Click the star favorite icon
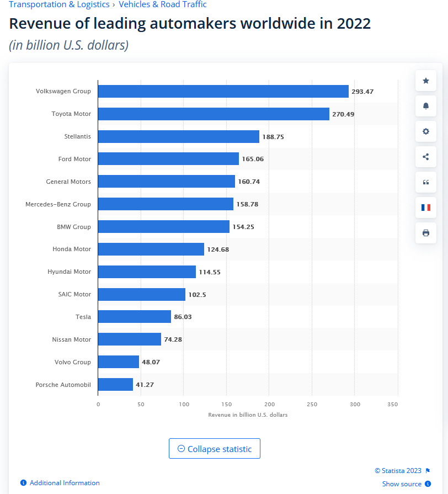This screenshot has height=494, width=448. pyautogui.click(x=425, y=81)
